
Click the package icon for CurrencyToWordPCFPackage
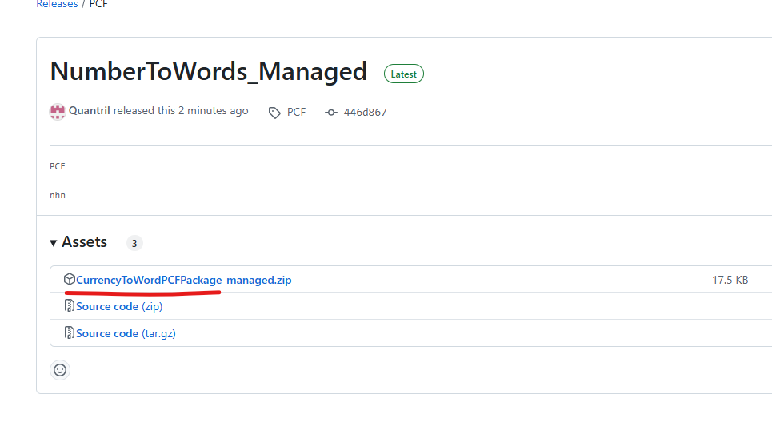[x=69, y=280]
